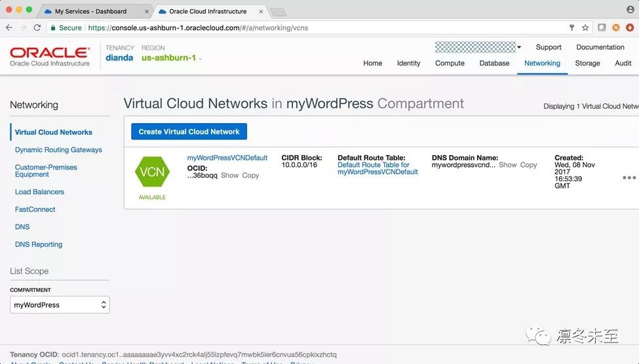Open Load Balancers in sidebar

[x=39, y=192]
